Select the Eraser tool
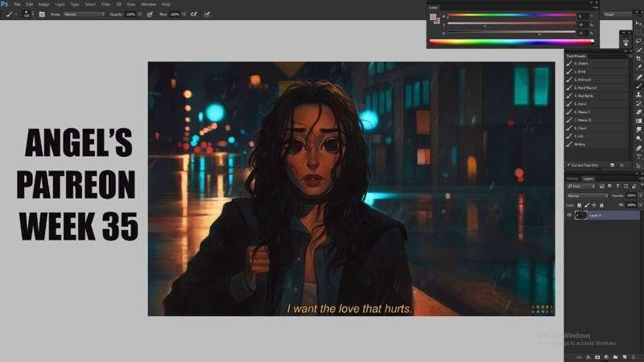This screenshot has height=362, width=644. [638, 112]
